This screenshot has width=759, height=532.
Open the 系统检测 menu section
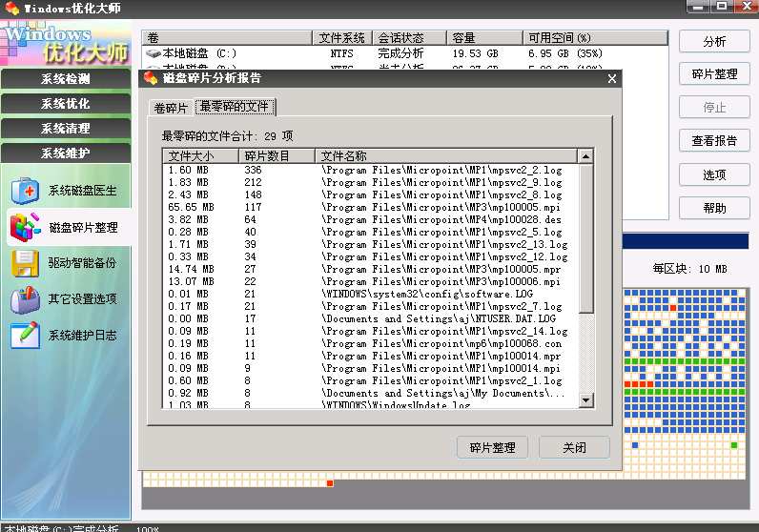pos(66,79)
